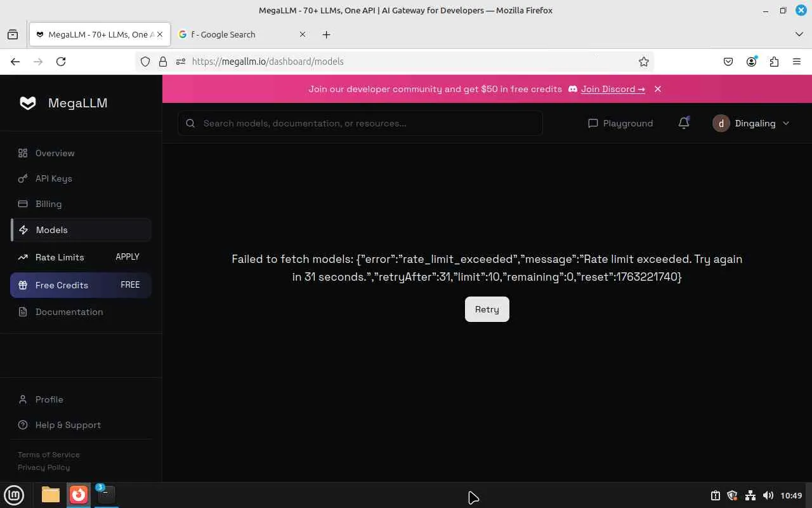Click the tracking protection shield icon

145,62
